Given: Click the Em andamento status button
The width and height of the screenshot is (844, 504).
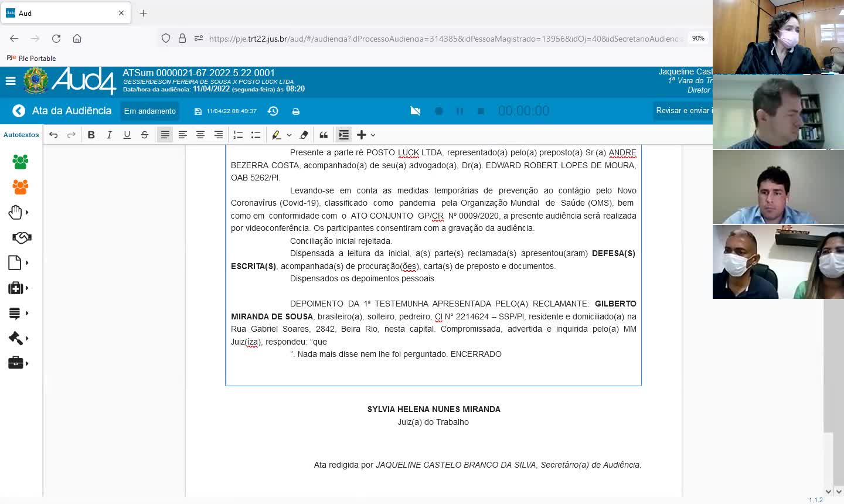Looking at the screenshot, I should click(x=150, y=111).
